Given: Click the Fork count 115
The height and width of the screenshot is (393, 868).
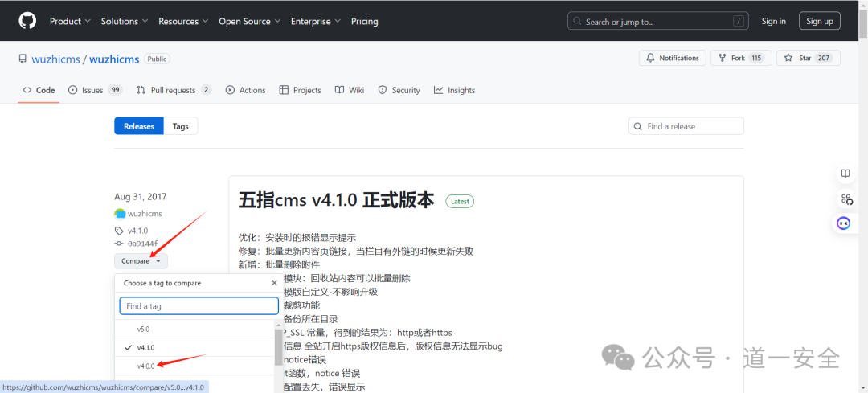Looking at the screenshot, I should (755, 58).
